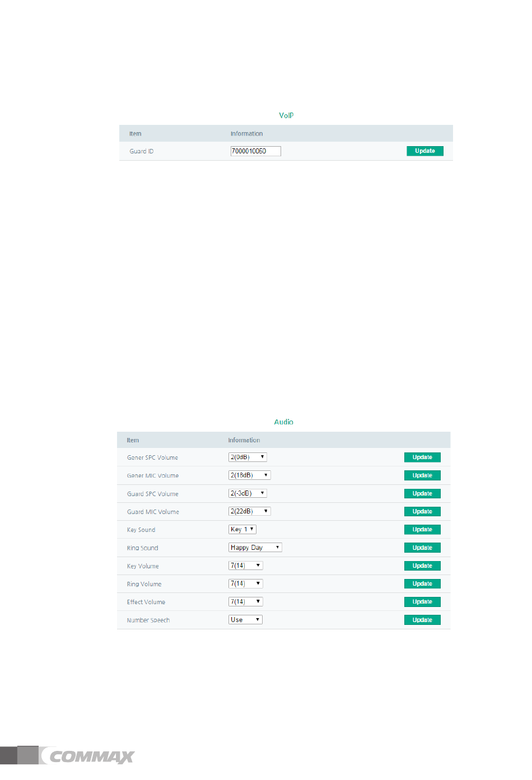Expand the Gener MIC Volume dropdown
Screen dimensions: 532x780
tap(249, 475)
